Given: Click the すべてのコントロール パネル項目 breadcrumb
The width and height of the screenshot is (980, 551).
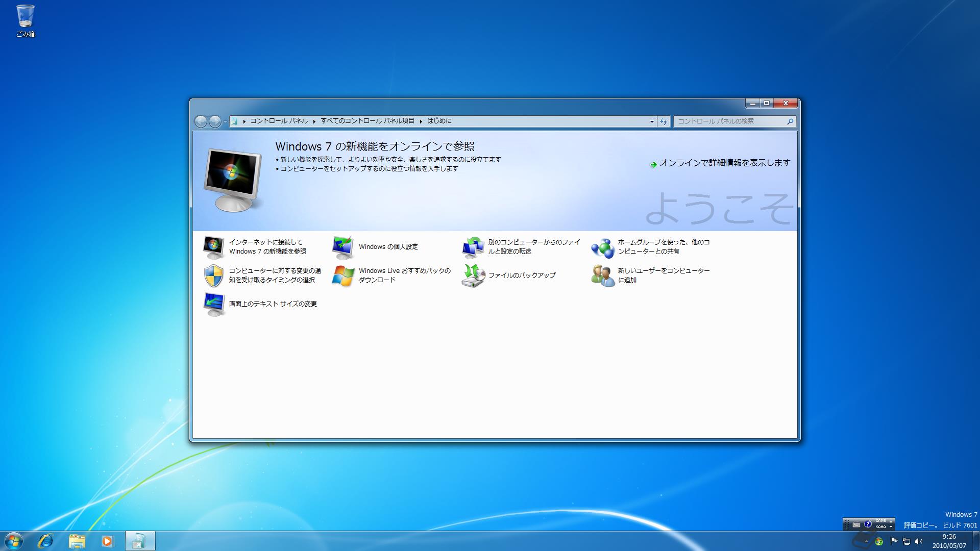Looking at the screenshot, I should (367, 121).
